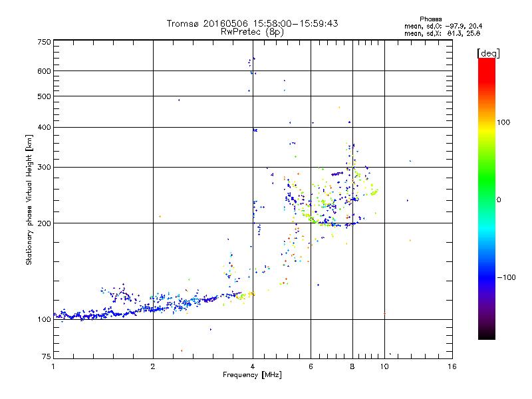Screen dimensions: 532x399
Task: Click the -100 label on the colorbar
Action: [507, 277]
